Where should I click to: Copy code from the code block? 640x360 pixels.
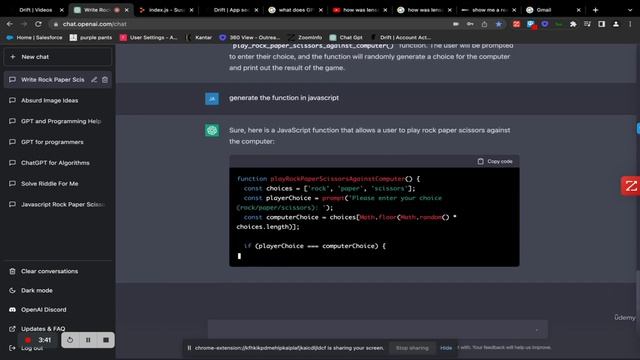[x=495, y=161]
